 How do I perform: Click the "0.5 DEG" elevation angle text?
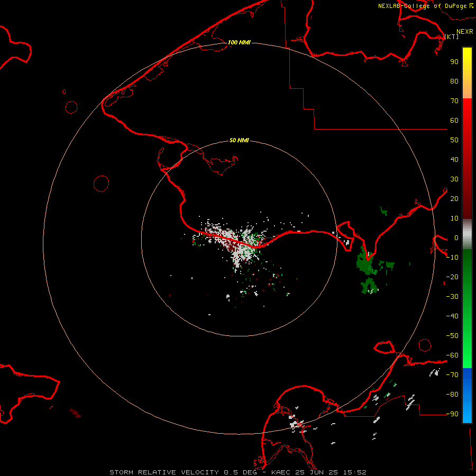pyautogui.click(x=241, y=472)
